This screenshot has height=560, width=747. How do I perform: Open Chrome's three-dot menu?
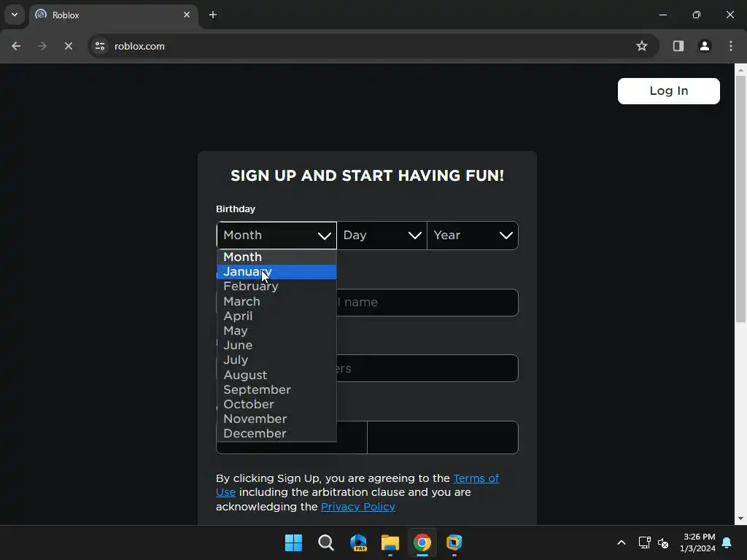tap(730, 46)
